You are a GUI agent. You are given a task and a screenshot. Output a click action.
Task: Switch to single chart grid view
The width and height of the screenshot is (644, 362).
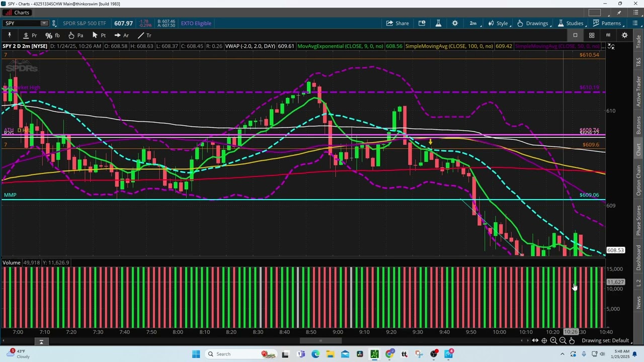click(x=575, y=35)
